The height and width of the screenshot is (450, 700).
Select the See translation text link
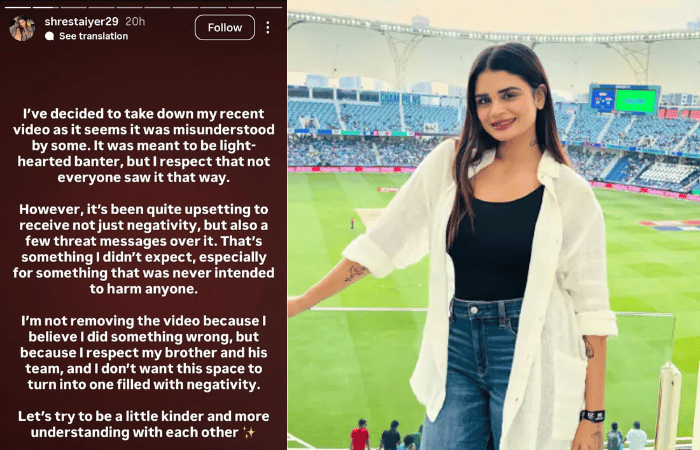click(93, 36)
